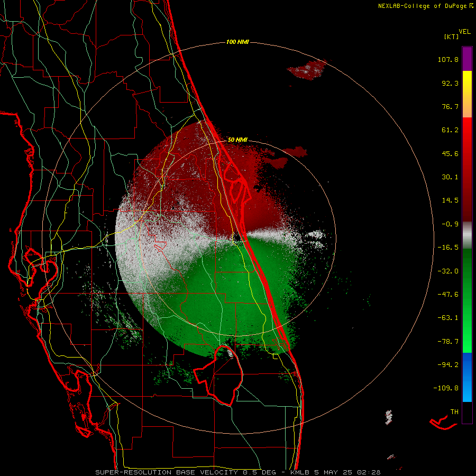Click the 92.3 velocity scale value
Viewport: 476px width, 476px height.
450,83
